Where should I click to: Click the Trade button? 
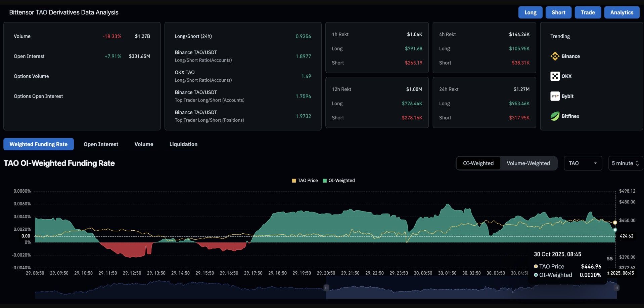(588, 12)
